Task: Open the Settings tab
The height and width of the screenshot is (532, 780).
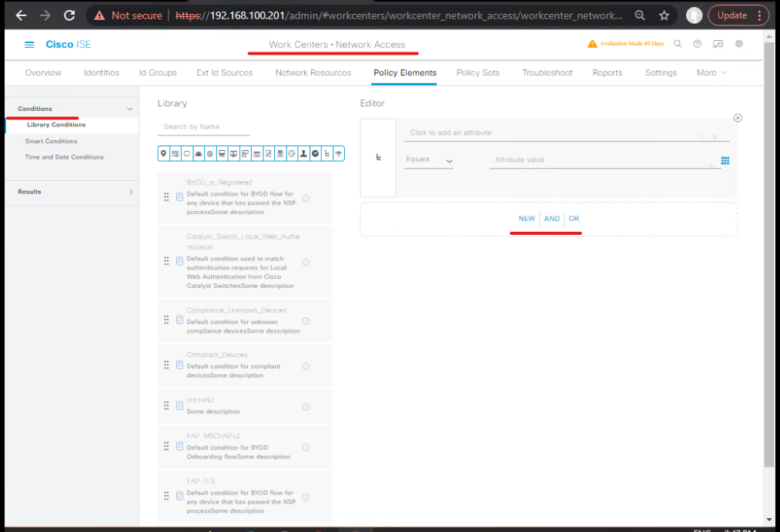Action: [x=661, y=72]
